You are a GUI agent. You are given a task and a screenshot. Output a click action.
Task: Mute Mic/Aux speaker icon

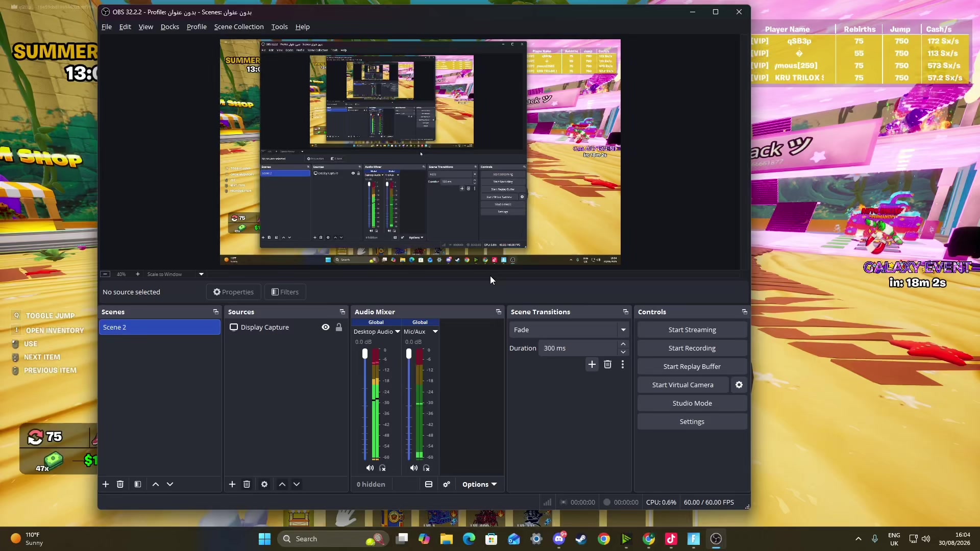click(414, 468)
